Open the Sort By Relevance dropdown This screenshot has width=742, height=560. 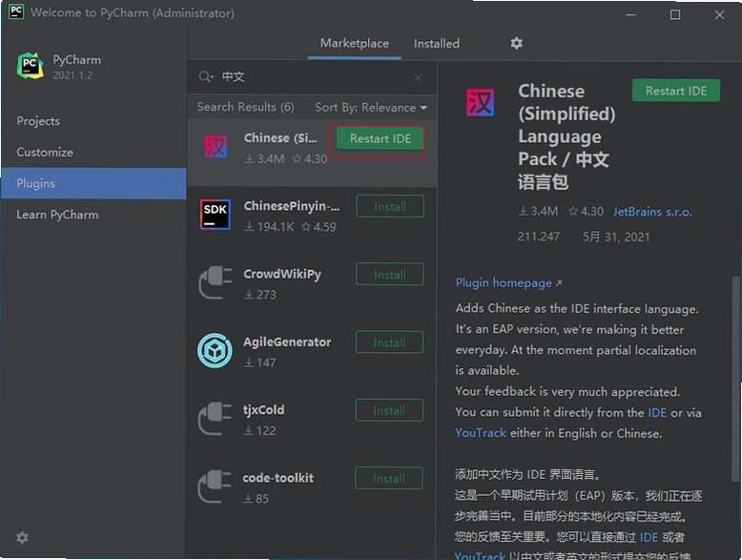click(x=371, y=108)
